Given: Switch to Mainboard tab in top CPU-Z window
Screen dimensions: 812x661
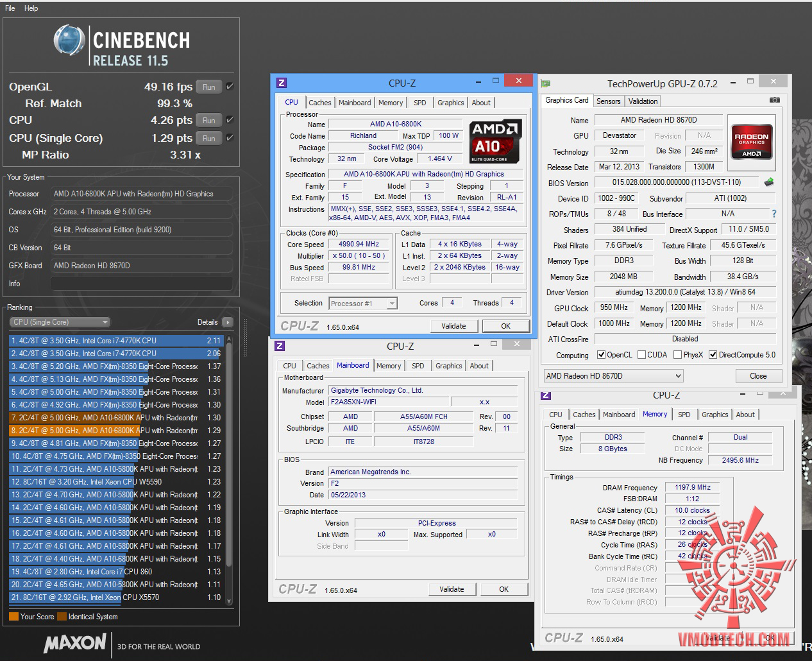Looking at the screenshot, I should coord(355,103).
